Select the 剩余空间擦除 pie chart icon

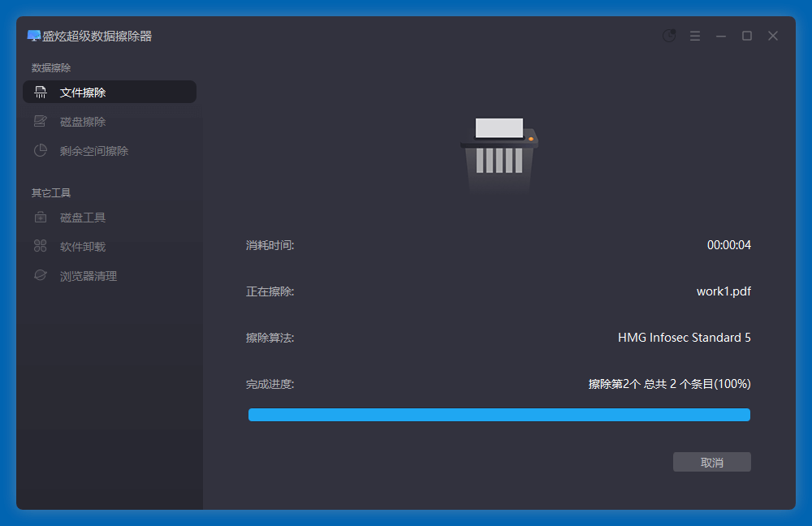(41, 151)
